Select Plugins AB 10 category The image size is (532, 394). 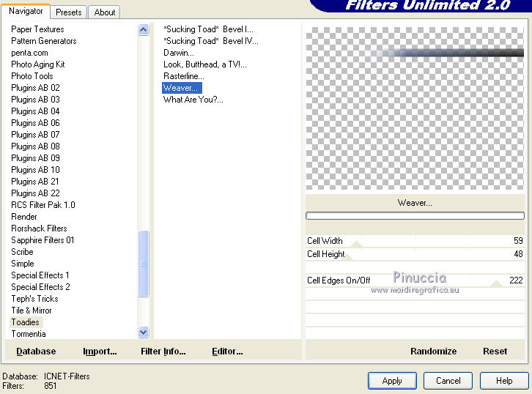(x=35, y=169)
